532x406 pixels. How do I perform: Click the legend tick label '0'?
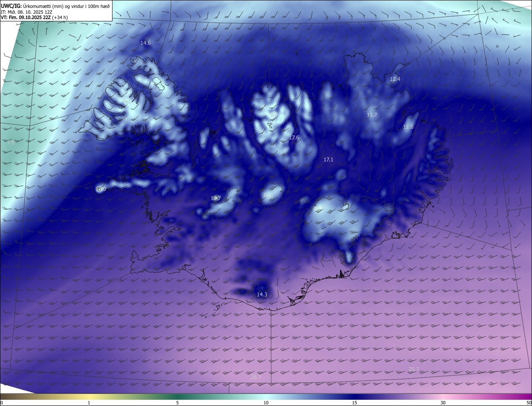point(2,403)
